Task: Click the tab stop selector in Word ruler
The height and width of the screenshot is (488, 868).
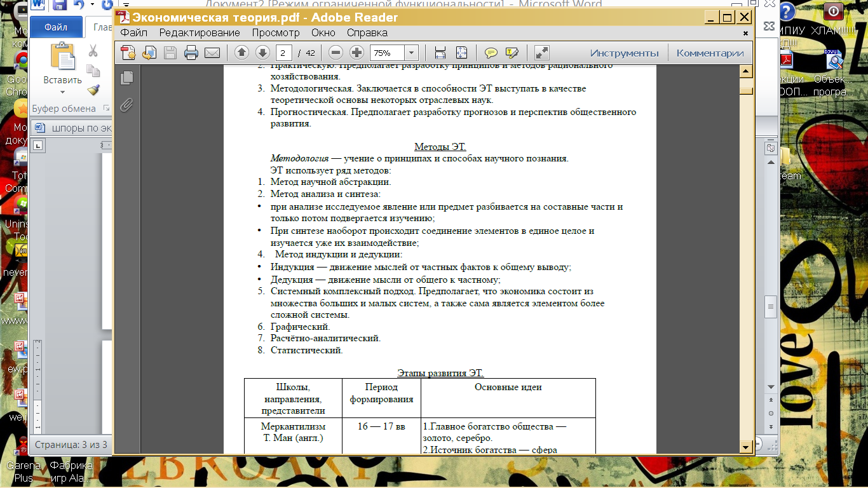Action: tap(38, 146)
